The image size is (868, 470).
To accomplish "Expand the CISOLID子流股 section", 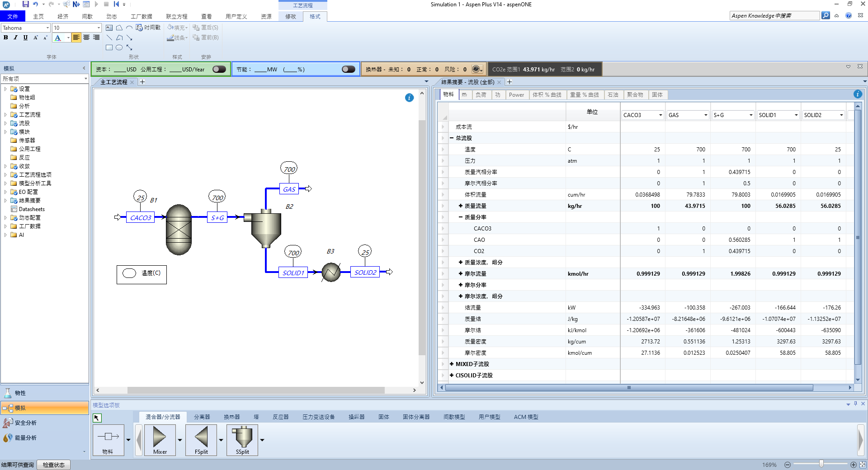I will pos(452,375).
